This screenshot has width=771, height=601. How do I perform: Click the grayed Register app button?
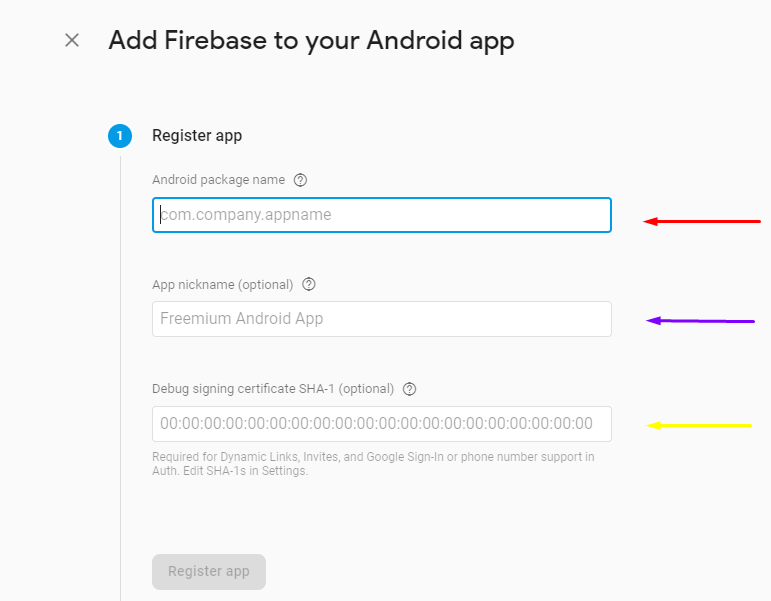point(209,572)
